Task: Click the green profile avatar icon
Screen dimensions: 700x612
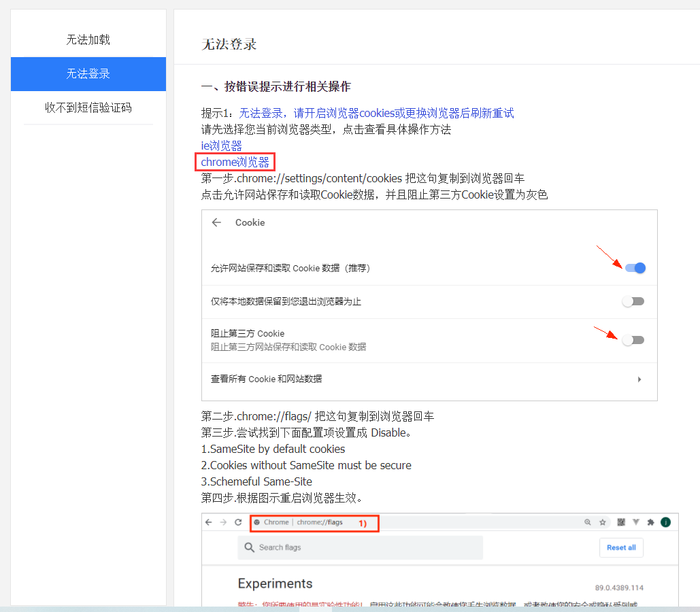Action: 666,522
